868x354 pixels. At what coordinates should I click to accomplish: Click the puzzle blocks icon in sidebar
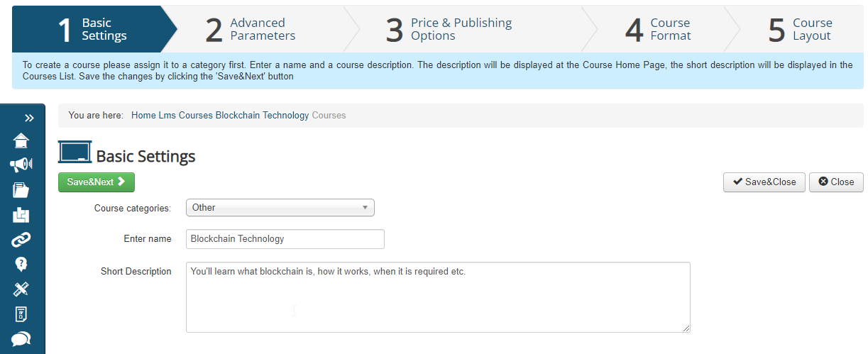pos(21,215)
